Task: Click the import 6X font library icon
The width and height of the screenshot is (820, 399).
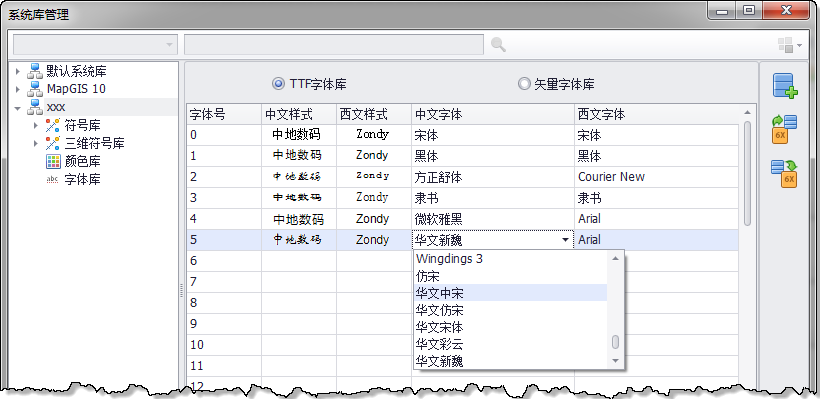Action: [784, 129]
